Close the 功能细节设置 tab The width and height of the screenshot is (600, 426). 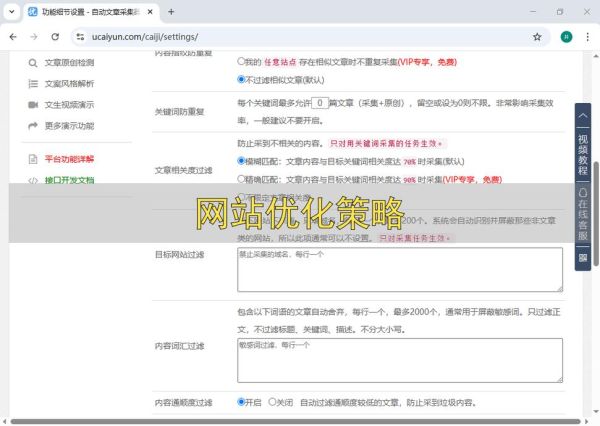(x=150, y=12)
